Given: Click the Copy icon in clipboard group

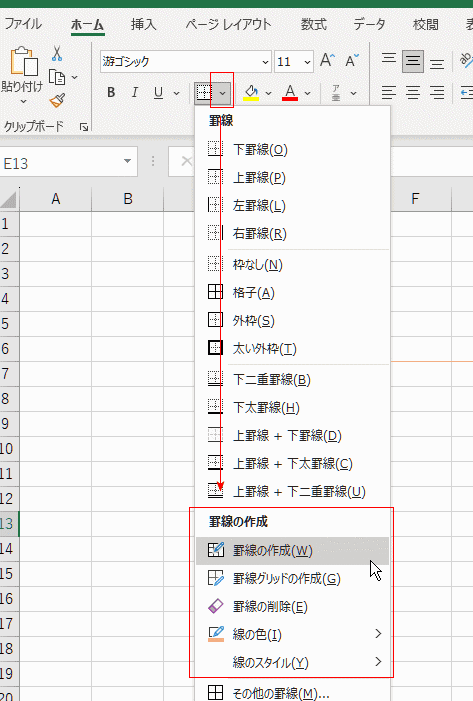Looking at the screenshot, I should pyautogui.click(x=57, y=77).
